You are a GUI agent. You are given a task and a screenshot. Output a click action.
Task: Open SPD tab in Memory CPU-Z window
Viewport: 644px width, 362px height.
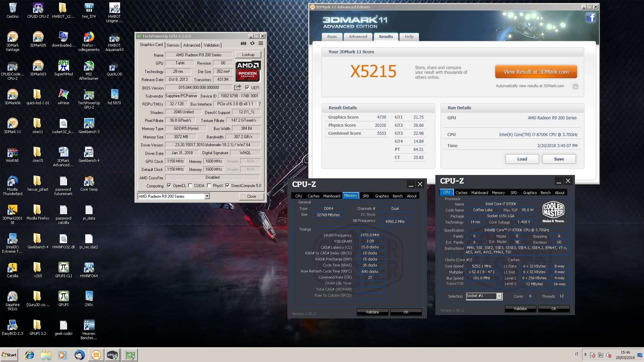[366, 196]
